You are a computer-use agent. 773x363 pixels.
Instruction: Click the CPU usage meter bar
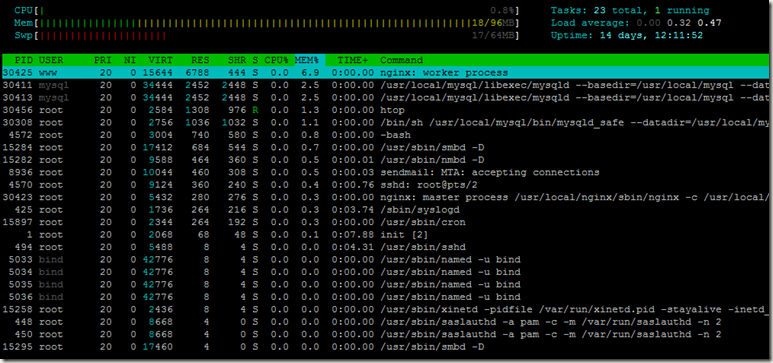(x=278, y=10)
